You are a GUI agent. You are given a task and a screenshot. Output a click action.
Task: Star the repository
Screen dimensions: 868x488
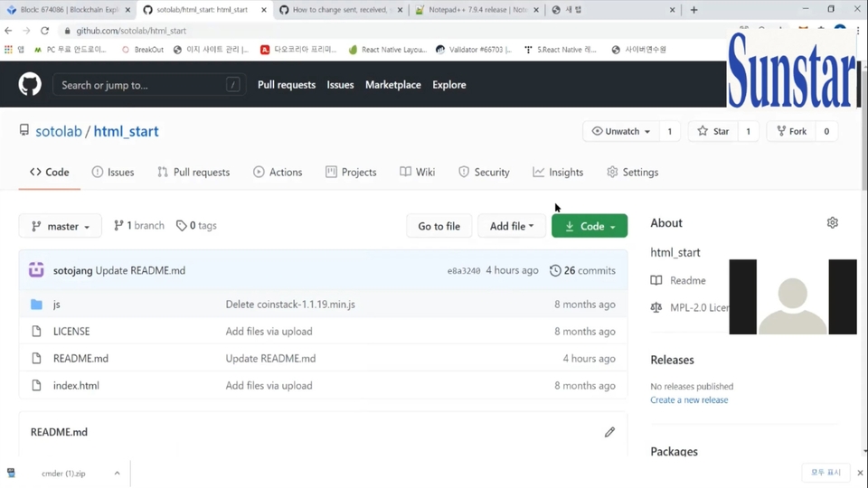(x=713, y=131)
